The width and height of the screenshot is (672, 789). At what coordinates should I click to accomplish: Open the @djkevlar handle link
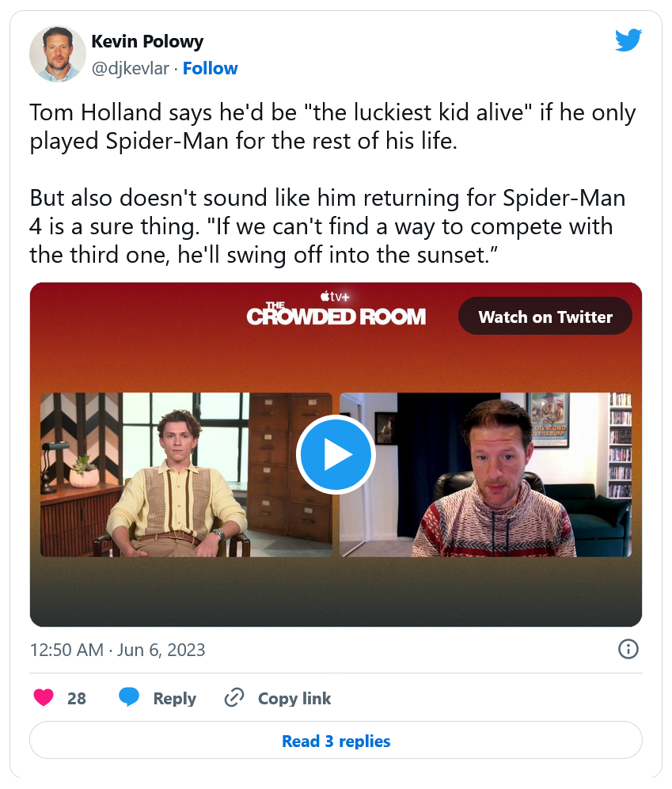point(131,69)
